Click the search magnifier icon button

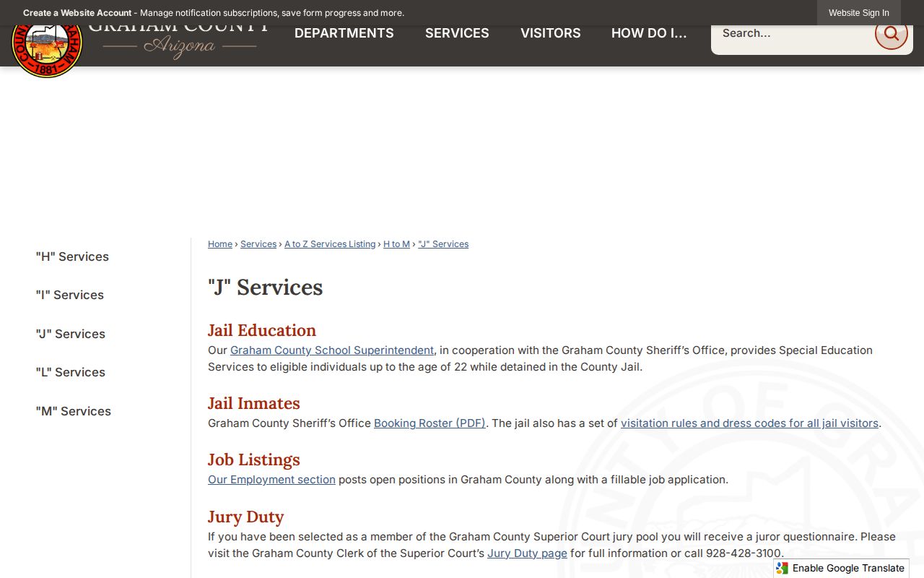click(x=891, y=33)
